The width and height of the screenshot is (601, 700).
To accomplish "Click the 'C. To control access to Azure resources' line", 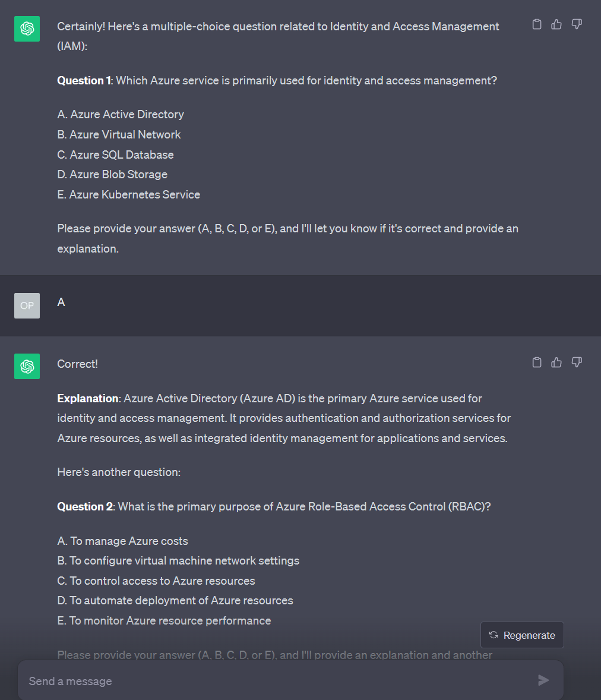I will [x=156, y=581].
